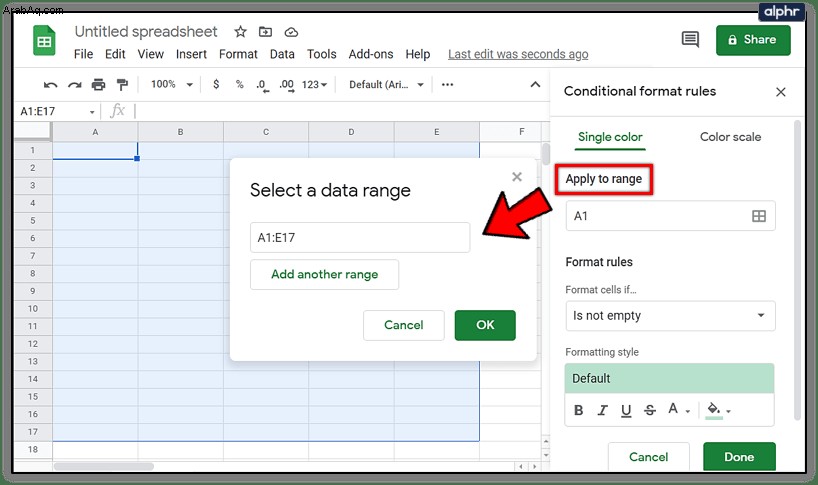Open the range selector grid icon

759,216
